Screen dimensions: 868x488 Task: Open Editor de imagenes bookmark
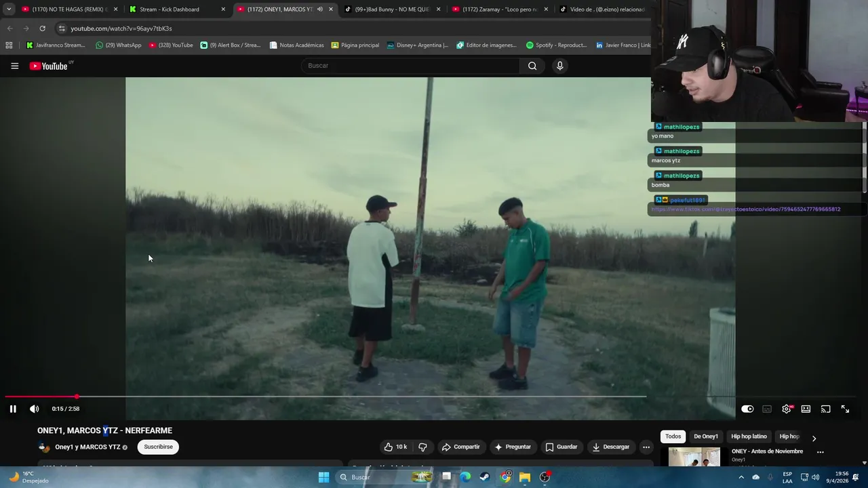(x=486, y=45)
